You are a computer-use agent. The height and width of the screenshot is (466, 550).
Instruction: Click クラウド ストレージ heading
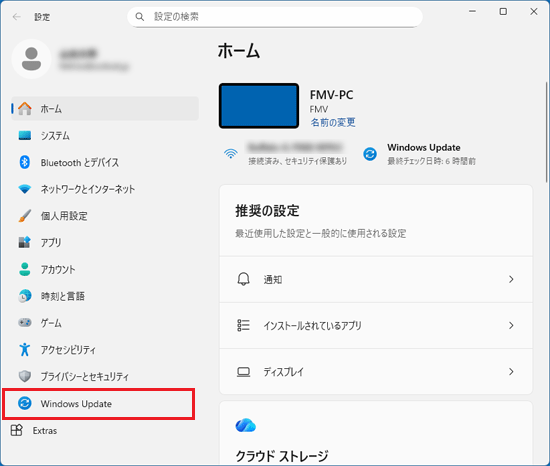click(x=282, y=456)
